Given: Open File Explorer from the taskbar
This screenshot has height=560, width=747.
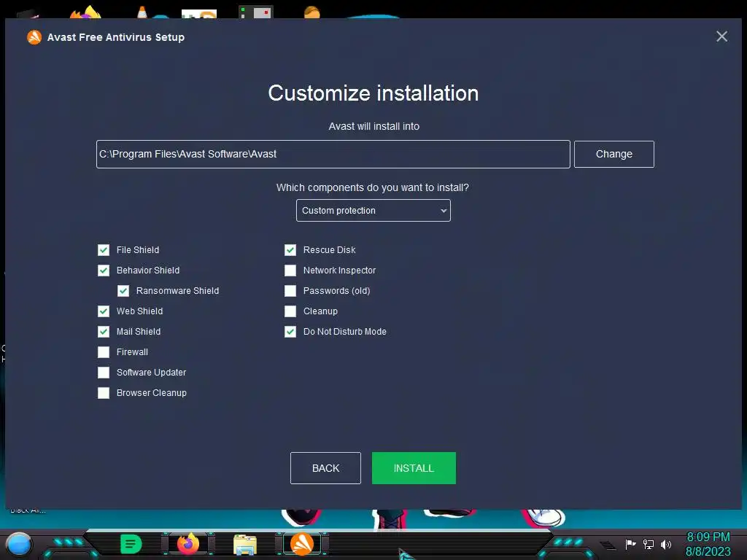Looking at the screenshot, I should click(x=245, y=545).
